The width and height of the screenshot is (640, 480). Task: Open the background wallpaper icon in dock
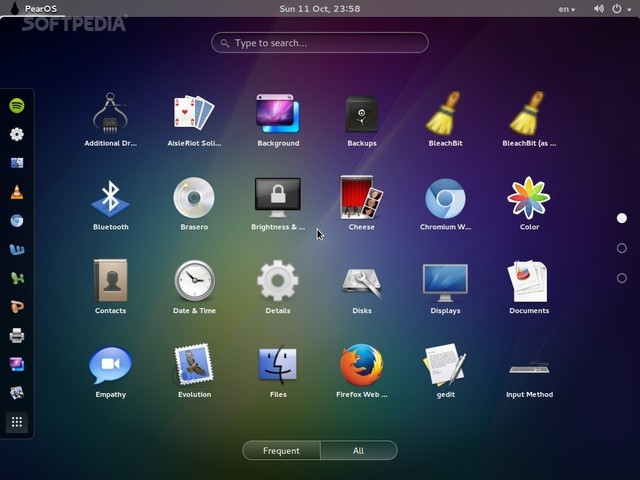(17, 364)
